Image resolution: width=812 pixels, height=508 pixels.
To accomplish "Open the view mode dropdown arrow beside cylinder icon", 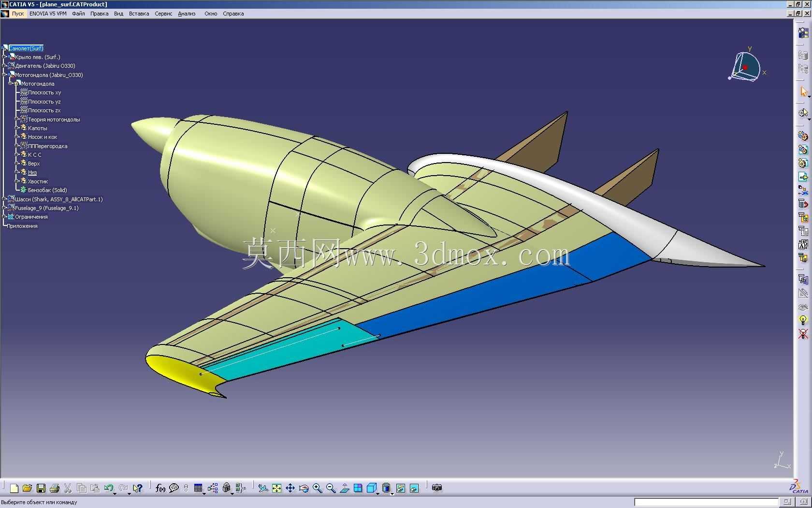I will [392, 493].
